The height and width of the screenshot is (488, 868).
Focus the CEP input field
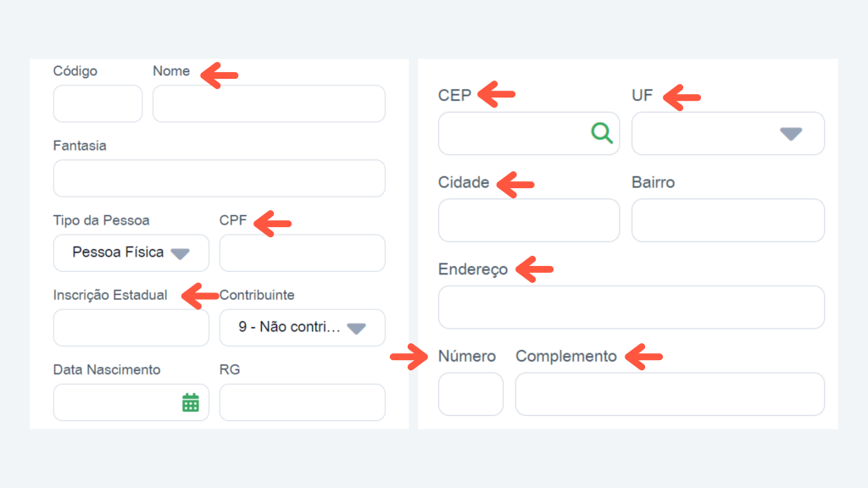coord(529,133)
